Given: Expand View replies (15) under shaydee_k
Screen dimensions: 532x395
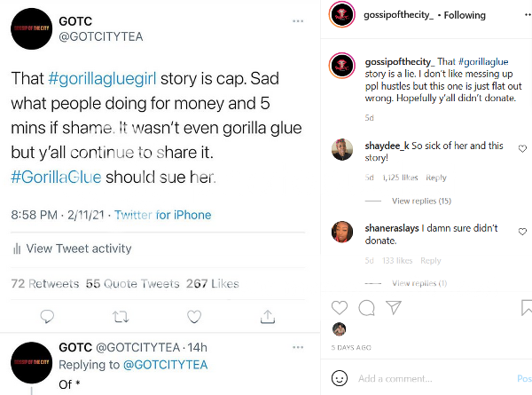Looking at the screenshot, I should [421, 201].
